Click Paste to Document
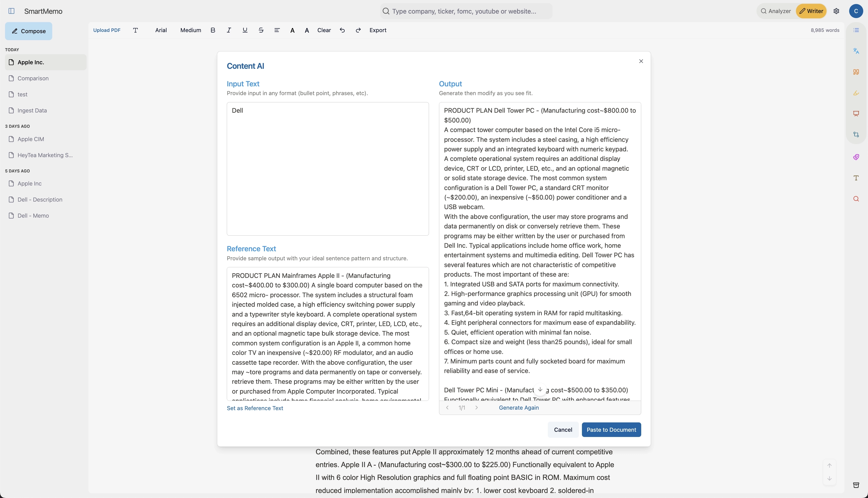 611,429
